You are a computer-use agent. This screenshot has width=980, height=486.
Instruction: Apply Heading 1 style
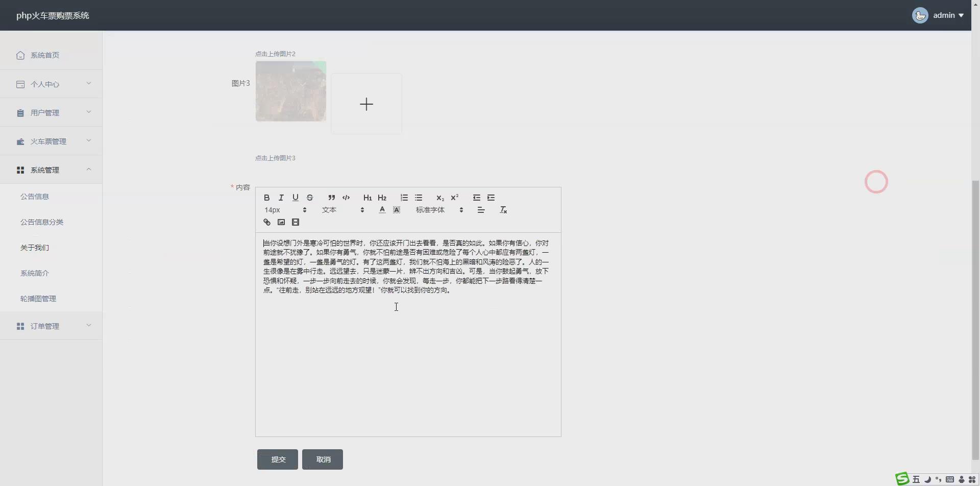(367, 198)
